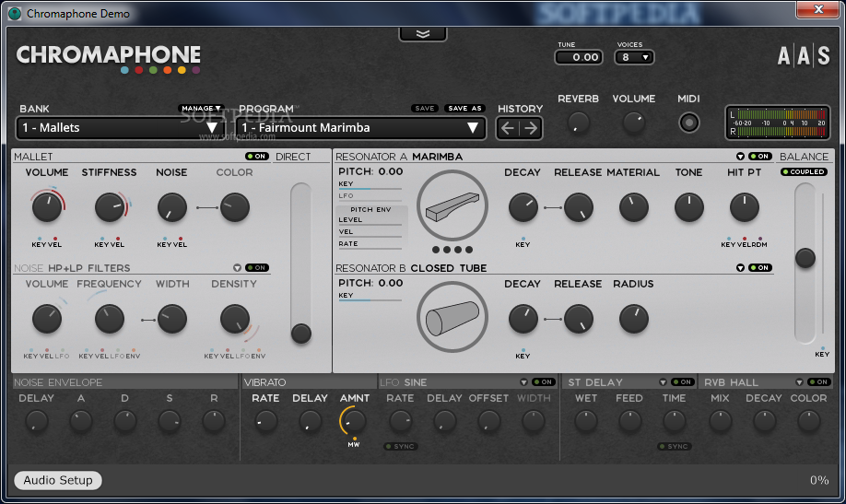Click the Mallet Color knob

click(x=235, y=207)
